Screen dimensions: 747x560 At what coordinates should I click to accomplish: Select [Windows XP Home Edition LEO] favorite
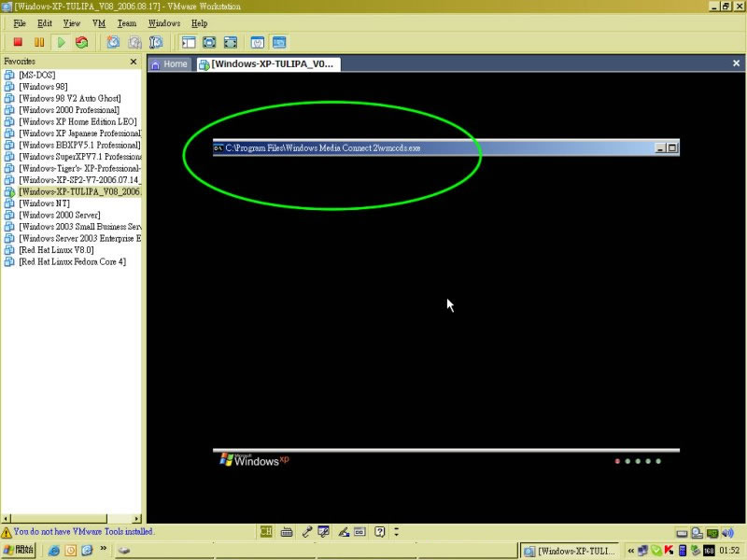pyautogui.click(x=78, y=121)
